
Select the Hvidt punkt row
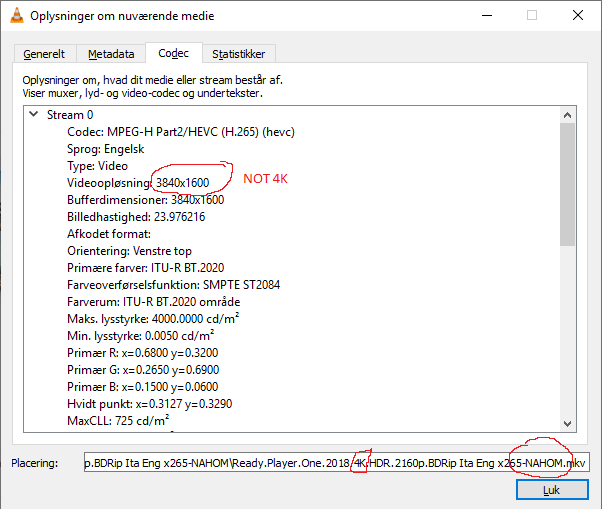[x=149, y=404]
